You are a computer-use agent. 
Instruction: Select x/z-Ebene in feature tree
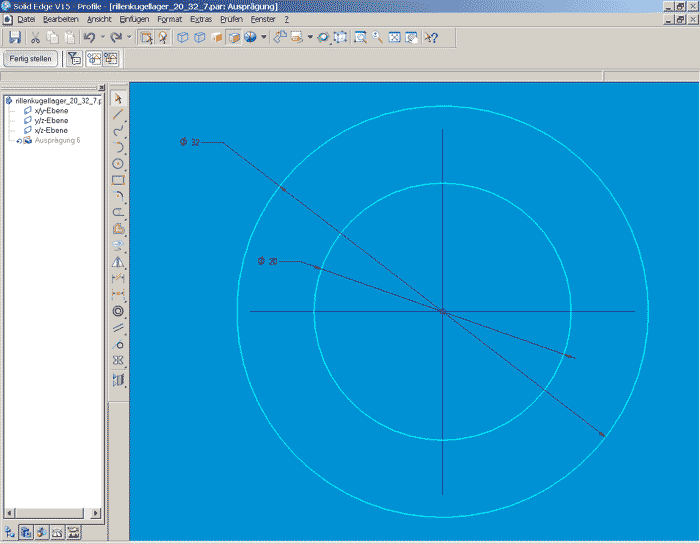[x=51, y=130]
